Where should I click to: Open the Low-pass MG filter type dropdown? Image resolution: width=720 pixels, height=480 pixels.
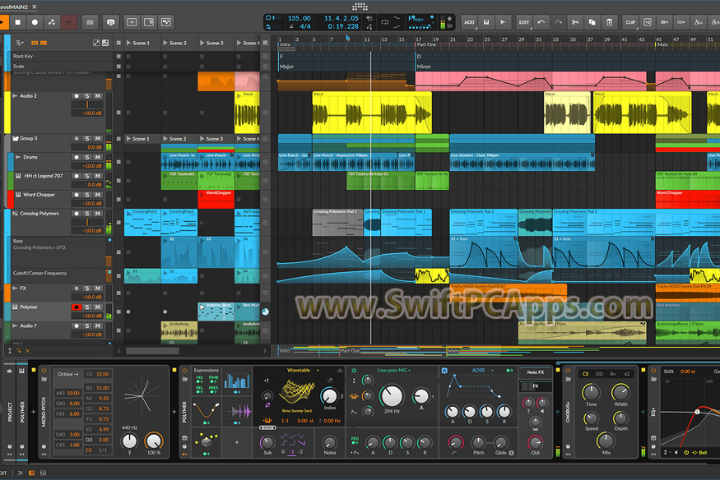(x=394, y=370)
